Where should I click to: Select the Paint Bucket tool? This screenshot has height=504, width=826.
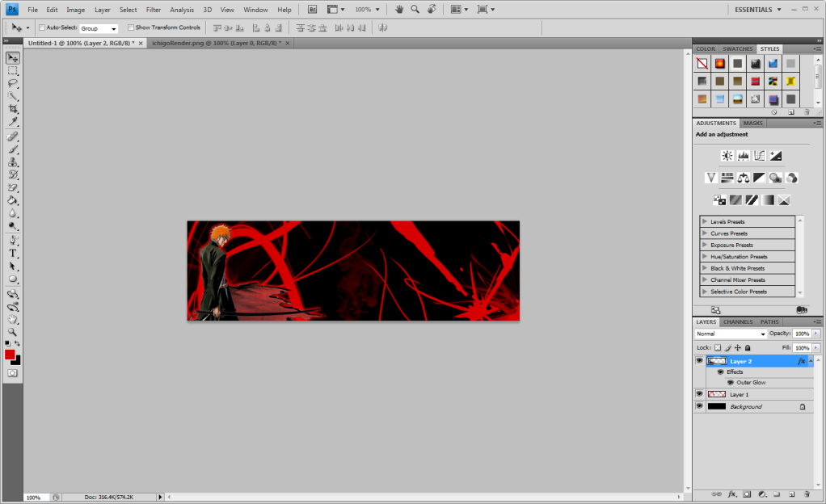[13, 200]
